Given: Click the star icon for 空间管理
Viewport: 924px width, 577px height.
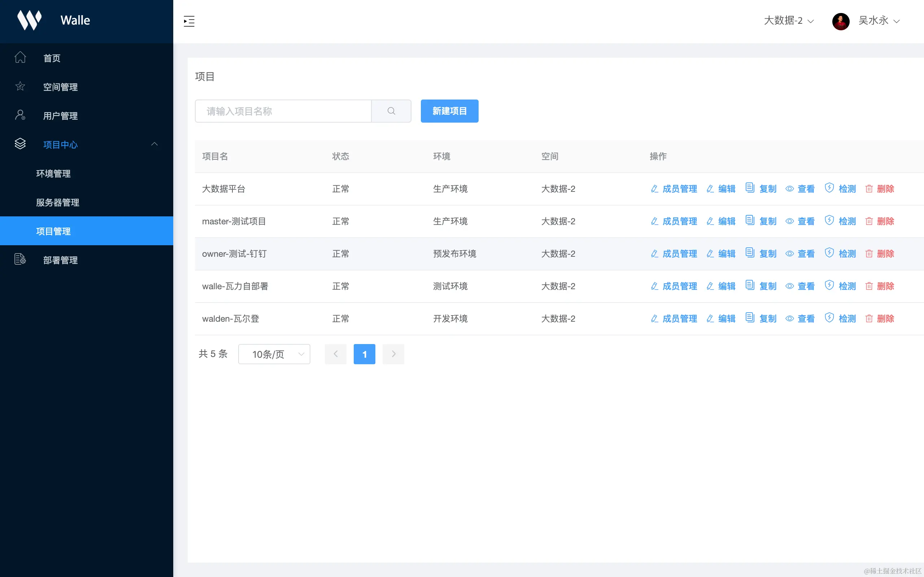Looking at the screenshot, I should click(x=20, y=87).
